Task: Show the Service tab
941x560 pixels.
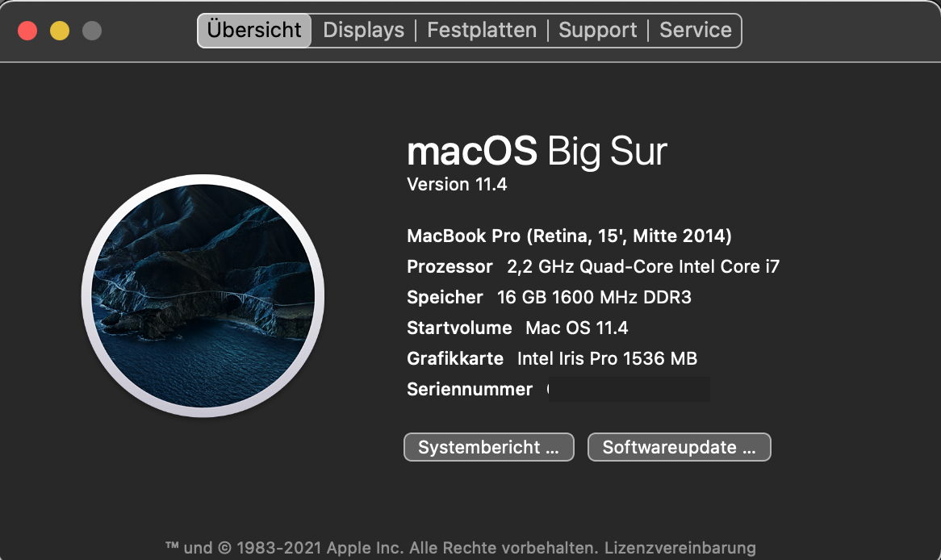Action: point(696,31)
